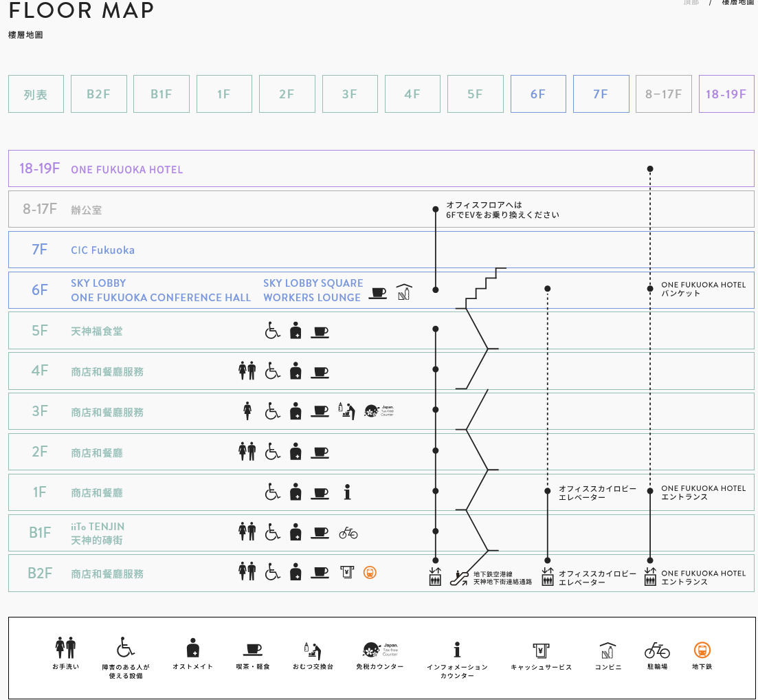Click the ostomate icon on 2F row

[296, 452]
